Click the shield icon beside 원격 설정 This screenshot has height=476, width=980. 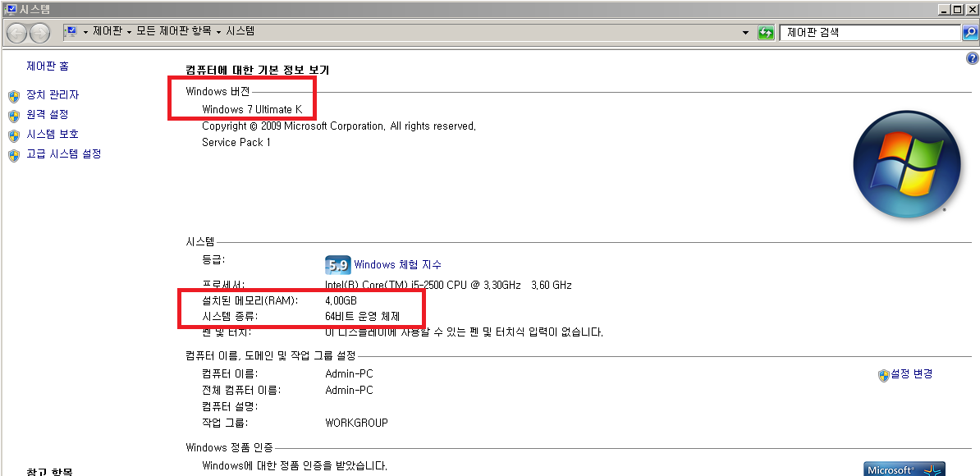click(15, 117)
